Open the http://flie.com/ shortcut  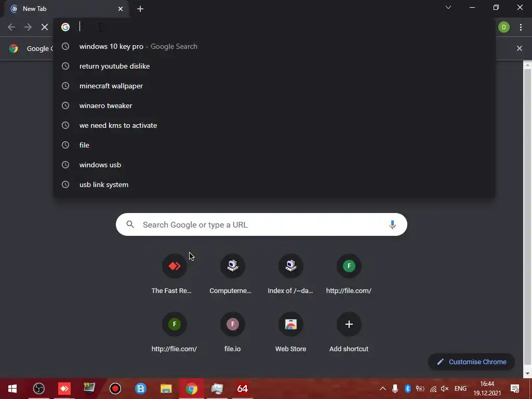(175, 332)
